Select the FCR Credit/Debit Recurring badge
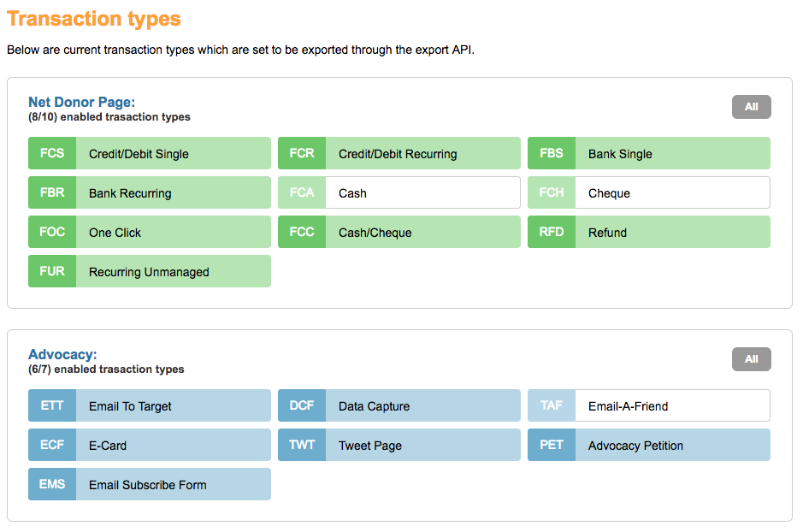803x532 pixels. [x=301, y=152]
